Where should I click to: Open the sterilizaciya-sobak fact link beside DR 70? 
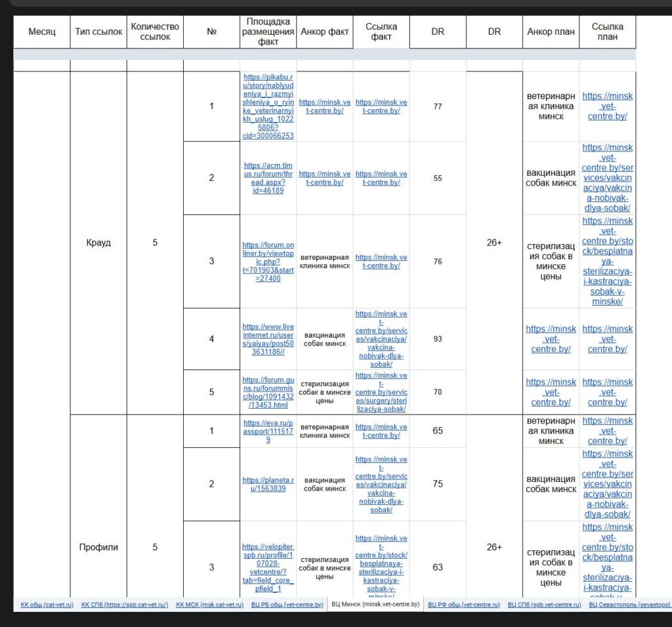(x=381, y=392)
